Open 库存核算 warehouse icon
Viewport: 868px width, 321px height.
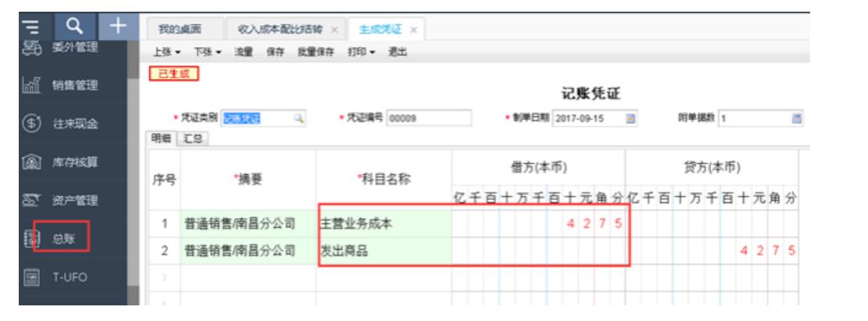point(30,162)
